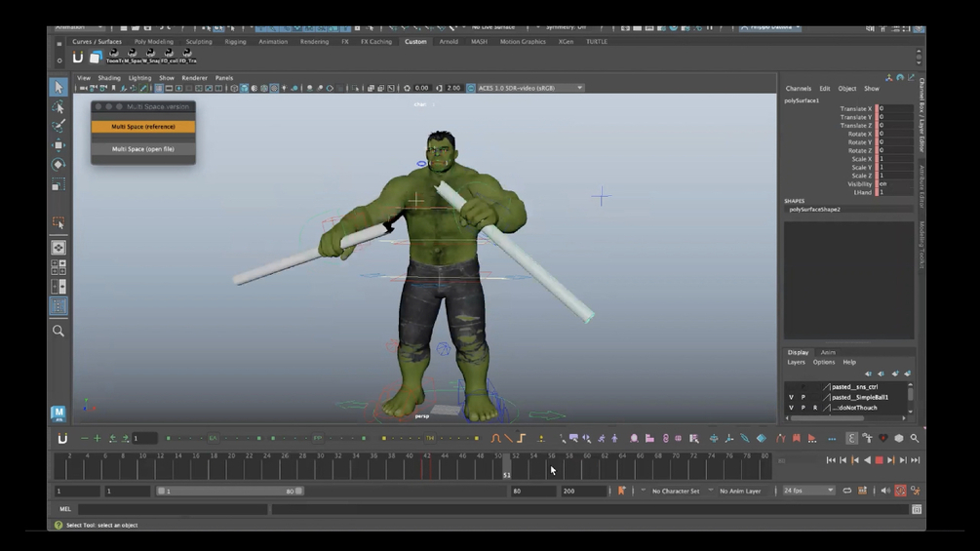Viewport: 980px width, 551px height.
Task: Switch to the Rigging shelf tab
Action: pos(235,42)
